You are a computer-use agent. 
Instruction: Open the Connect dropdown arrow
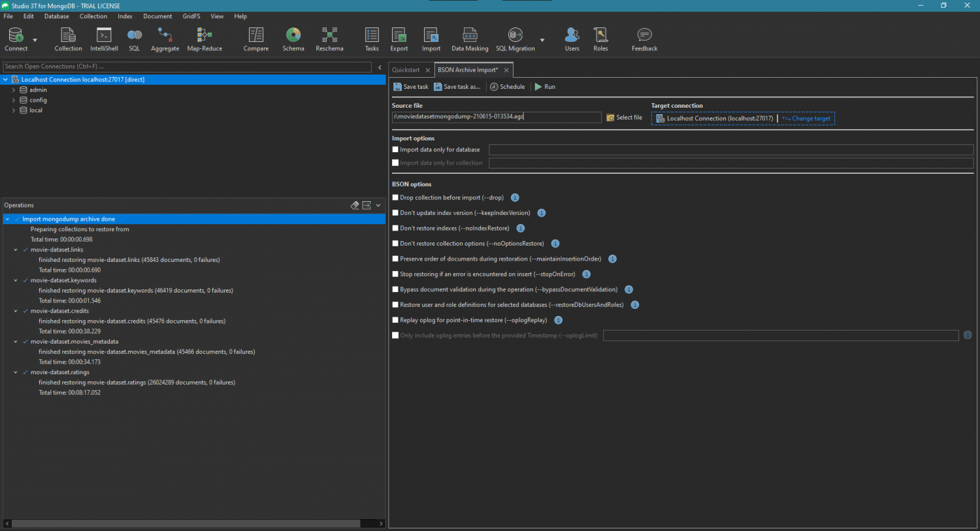35,40
